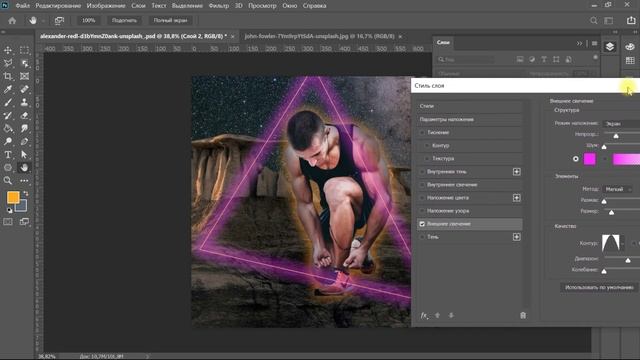Select the Clone Stamp tool
Screen dimensions: 640x360
pyautogui.click(x=24, y=102)
